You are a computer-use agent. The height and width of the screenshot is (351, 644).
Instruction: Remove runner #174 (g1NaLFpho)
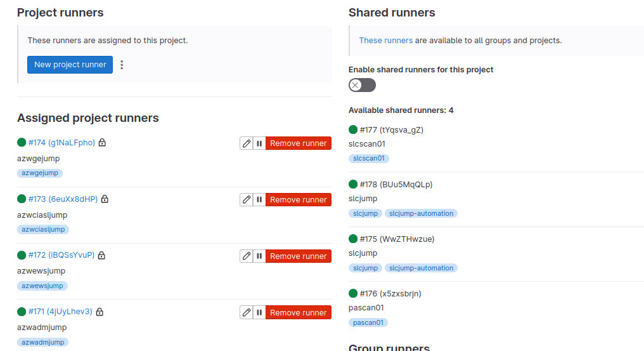pyautogui.click(x=298, y=143)
